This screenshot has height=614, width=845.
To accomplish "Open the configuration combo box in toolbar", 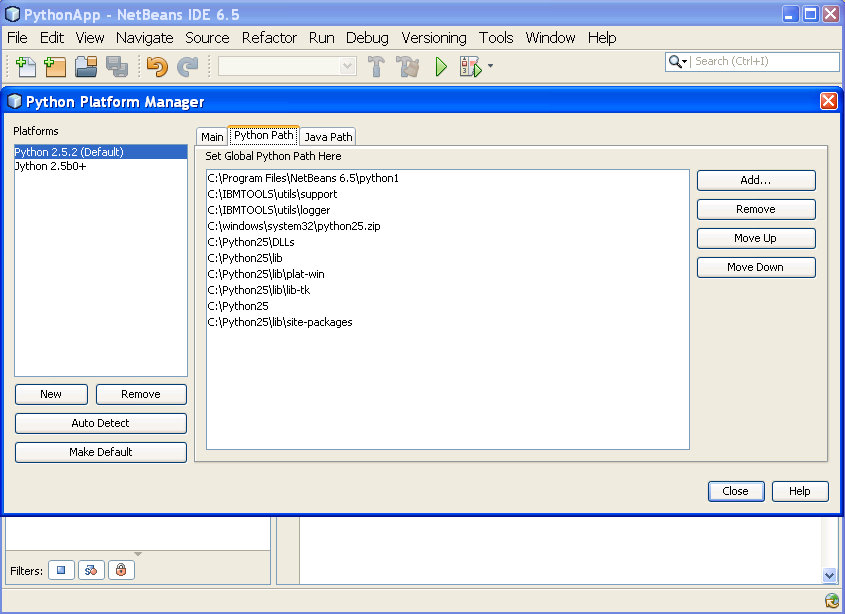I will coord(287,66).
